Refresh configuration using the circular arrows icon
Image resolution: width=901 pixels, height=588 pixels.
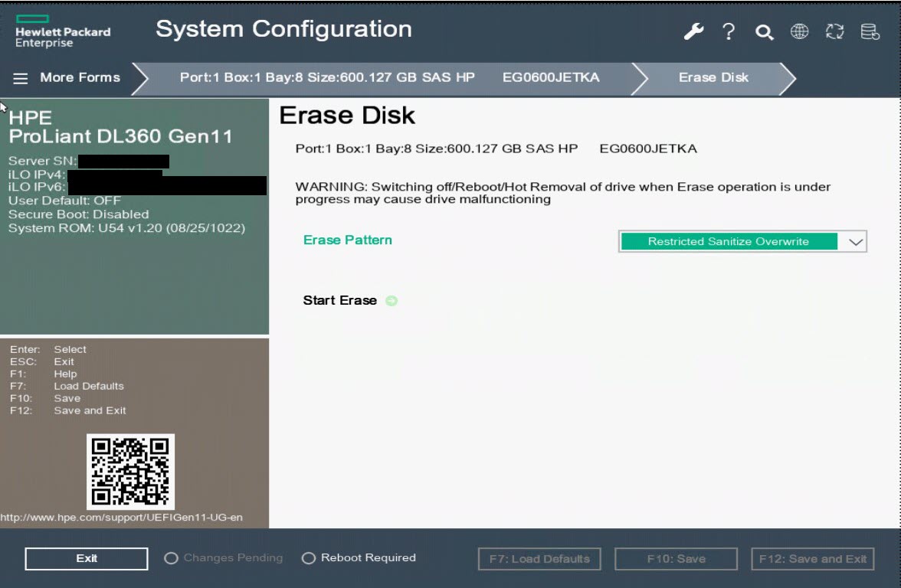pos(834,32)
